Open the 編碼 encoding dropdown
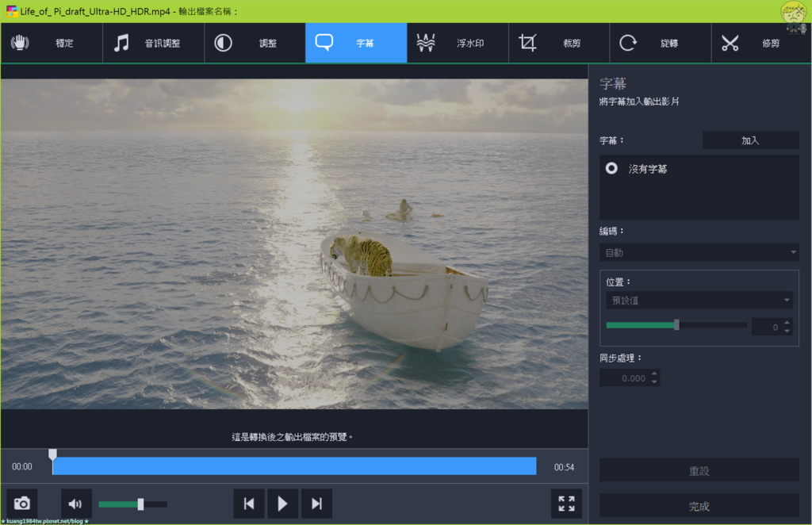The image size is (812, 525). 699,253
